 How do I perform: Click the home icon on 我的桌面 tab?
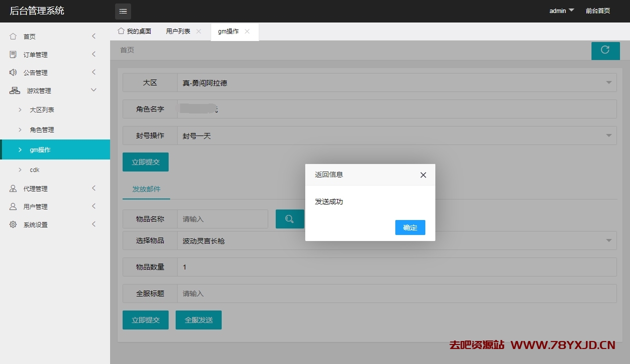[x=121, y=31]
